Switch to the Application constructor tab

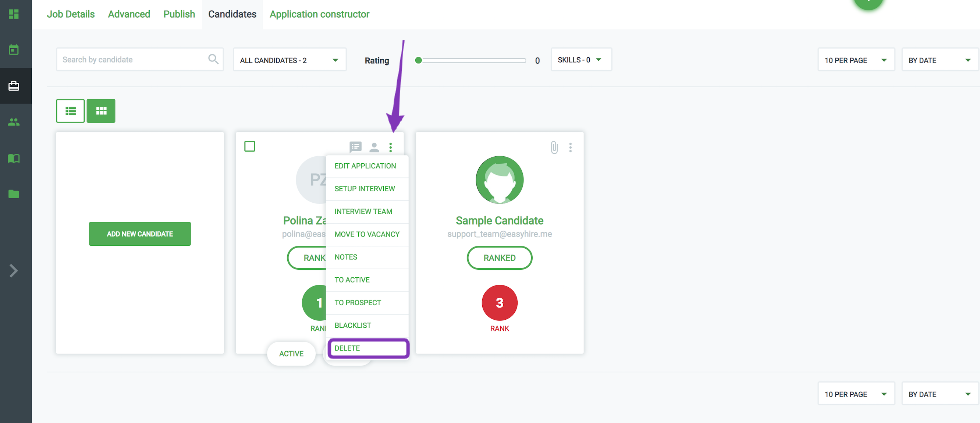pyautogui.click(x=319, y=14)
